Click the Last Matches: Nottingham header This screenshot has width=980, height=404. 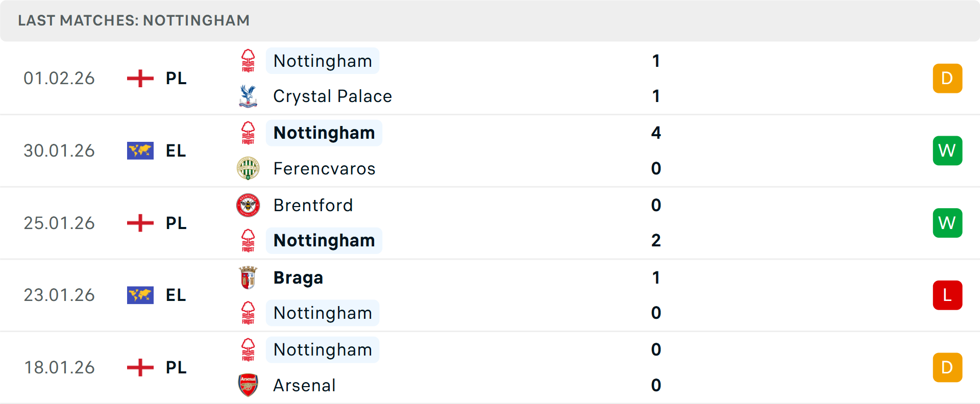pos(134,20)
